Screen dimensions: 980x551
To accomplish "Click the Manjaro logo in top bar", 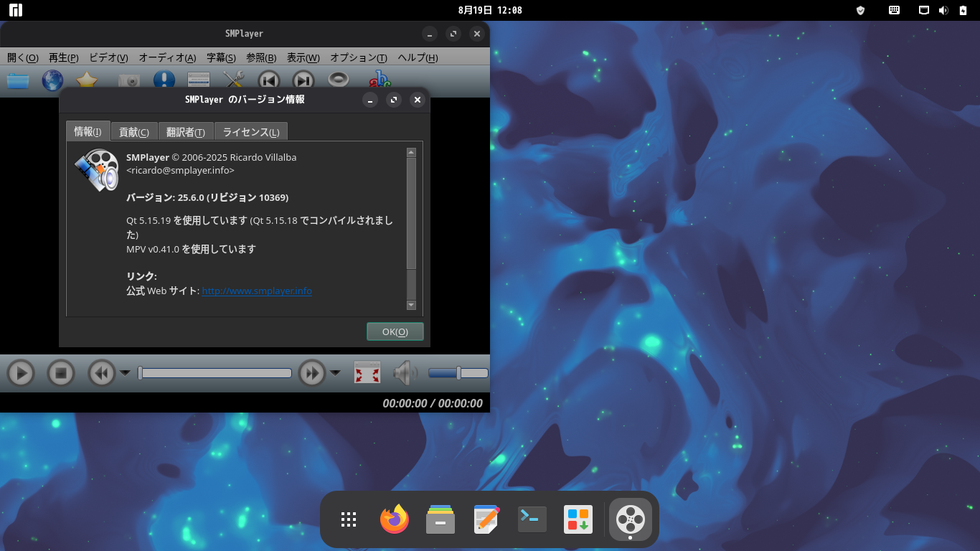I will [15, 10].
